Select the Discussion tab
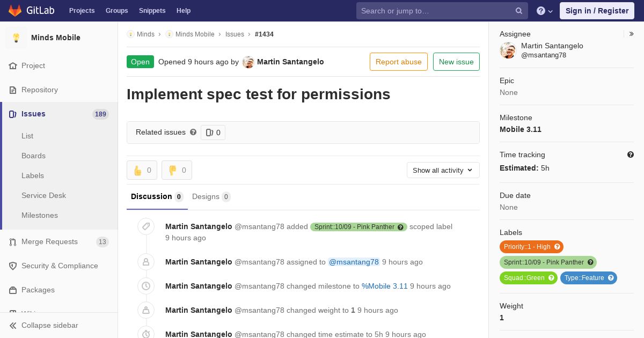Viewport: 644px width, 338px height. 157,196
